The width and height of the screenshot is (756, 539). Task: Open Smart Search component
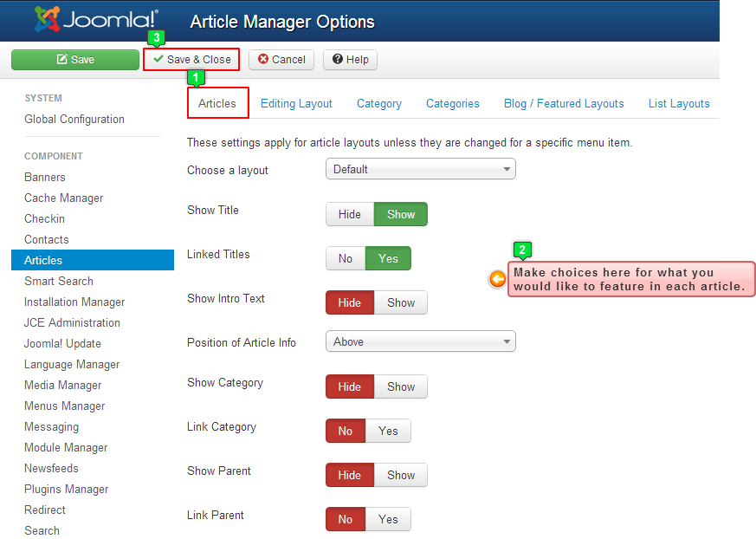point(59,281)
